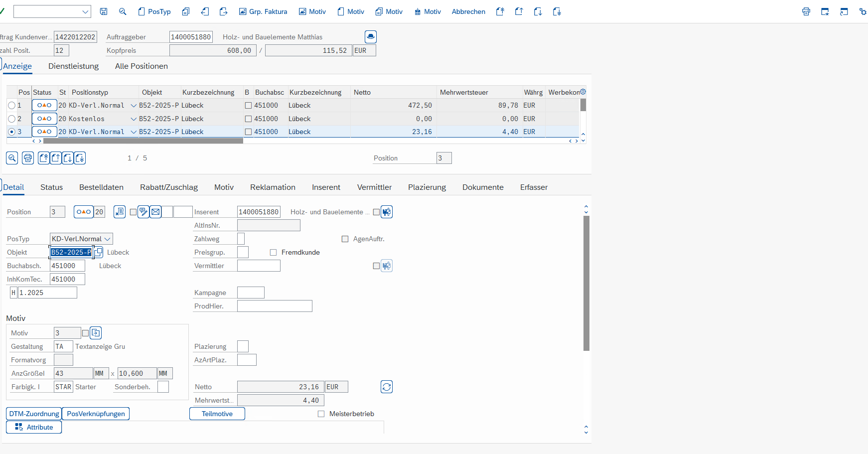Click the first-page icon after Abbrechen
This screenshot has height=454, width=868.
[500, 11]
